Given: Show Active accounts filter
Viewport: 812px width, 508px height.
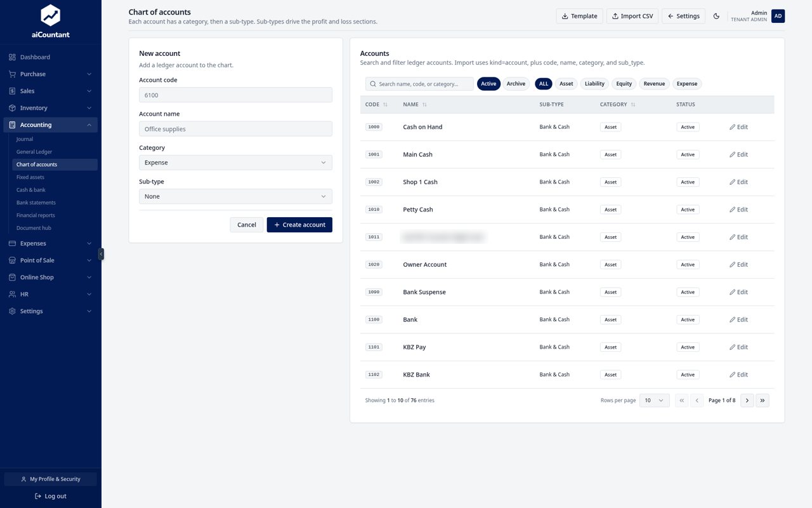Looking at the screenshot, I should click(488, 84).
